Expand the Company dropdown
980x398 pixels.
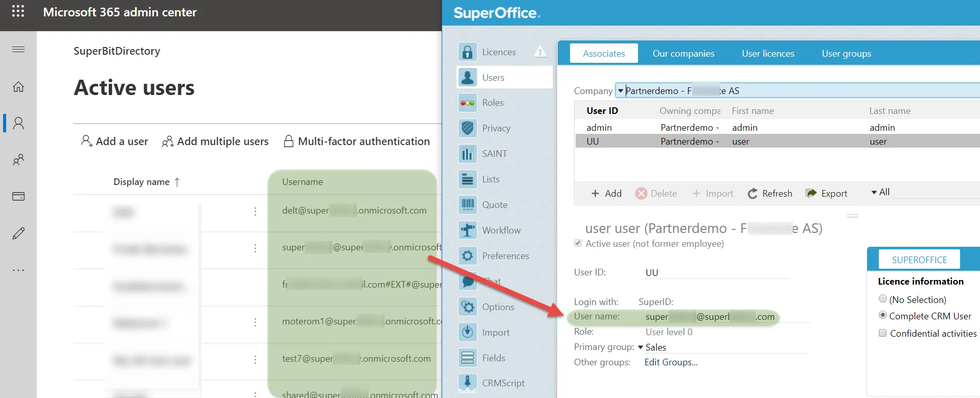tap(620, 91)
